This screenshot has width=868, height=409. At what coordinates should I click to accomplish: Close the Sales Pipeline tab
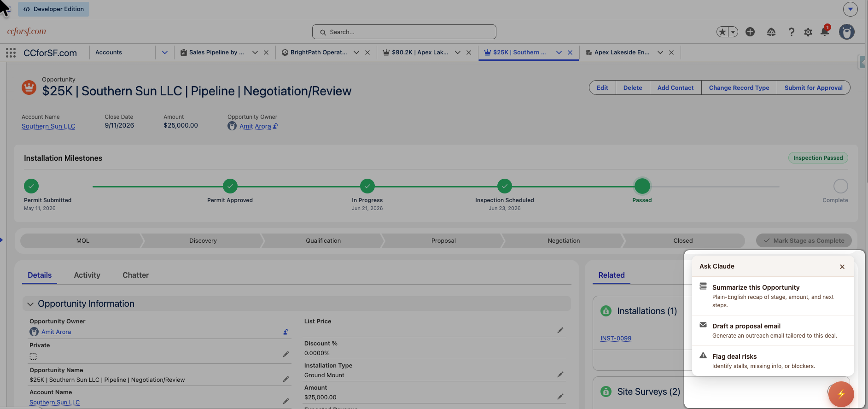click(266, 53)
